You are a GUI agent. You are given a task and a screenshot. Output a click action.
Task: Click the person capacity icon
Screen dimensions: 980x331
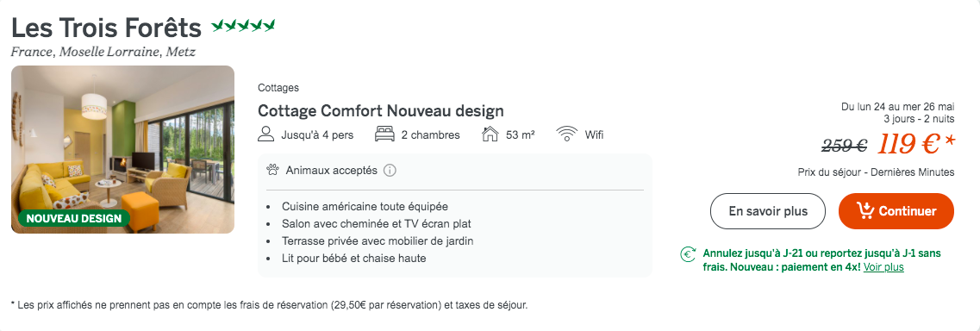266,134
